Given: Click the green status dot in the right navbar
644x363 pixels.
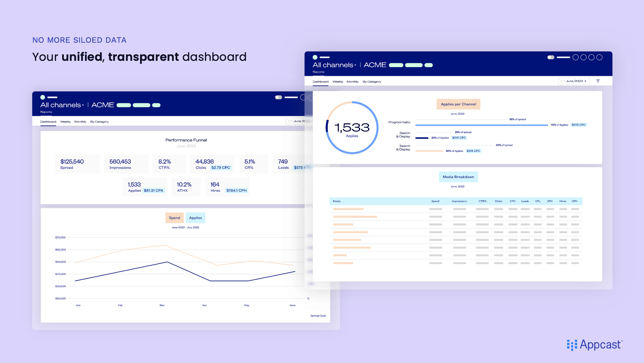Looking at the screenshot, I should coord(314,57).
